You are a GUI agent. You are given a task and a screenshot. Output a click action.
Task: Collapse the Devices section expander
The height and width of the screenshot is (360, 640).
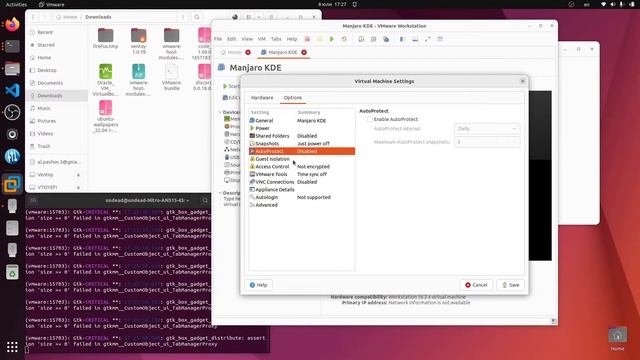[x=220, y=112]
